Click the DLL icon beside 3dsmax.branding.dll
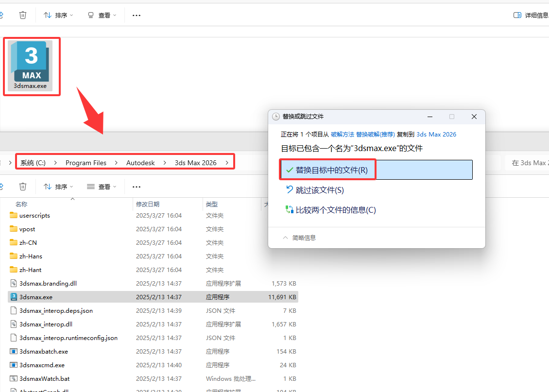This screenshot has width=549, height=392. [x=13, y=283]
